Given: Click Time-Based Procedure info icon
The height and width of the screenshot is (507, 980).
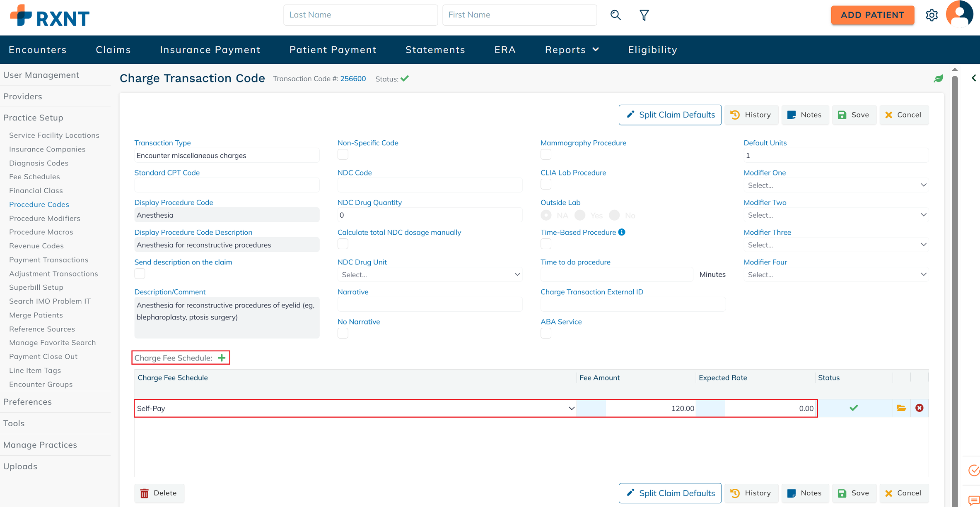Looking at the screenshot, I should pyautogui.click(x=622, y=232).
